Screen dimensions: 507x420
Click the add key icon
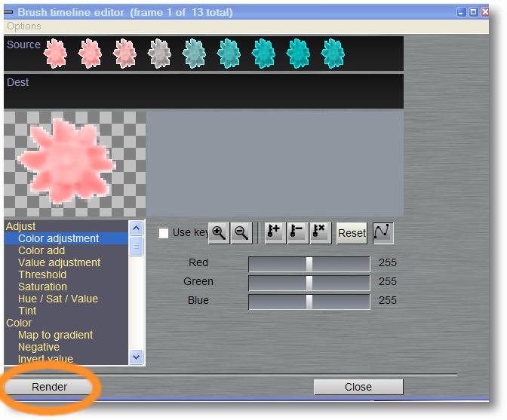[x=275, y=233]
